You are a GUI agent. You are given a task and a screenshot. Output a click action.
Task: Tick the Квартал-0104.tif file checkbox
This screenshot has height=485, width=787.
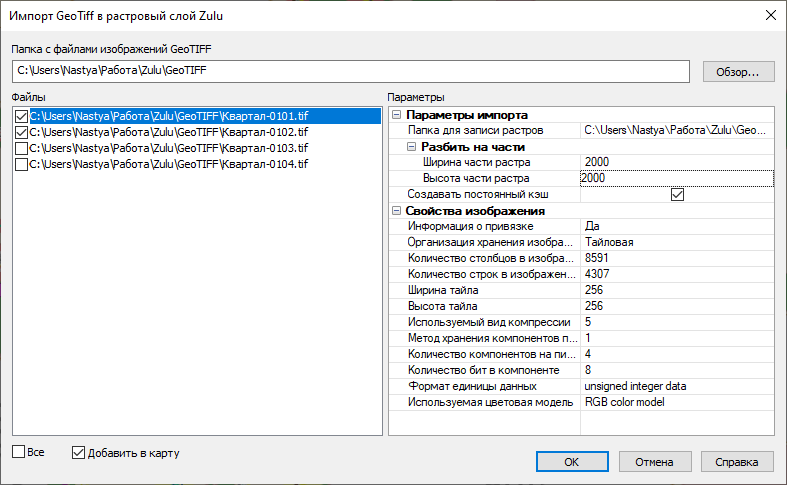coord(21,164)
